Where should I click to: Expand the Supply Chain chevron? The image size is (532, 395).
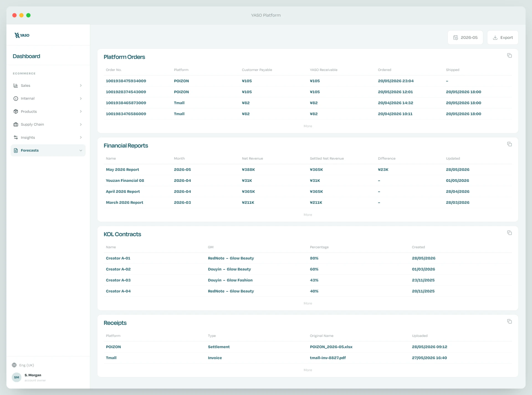81,124
